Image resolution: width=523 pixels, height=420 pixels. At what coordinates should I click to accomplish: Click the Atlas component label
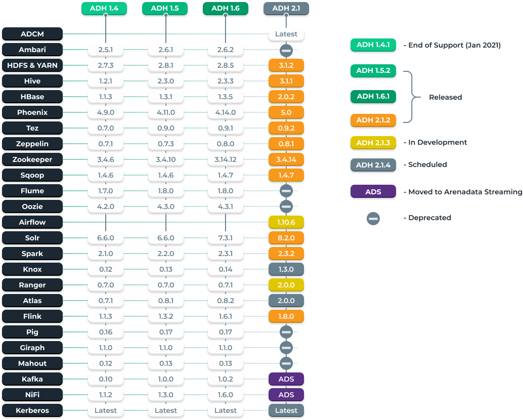32,301
